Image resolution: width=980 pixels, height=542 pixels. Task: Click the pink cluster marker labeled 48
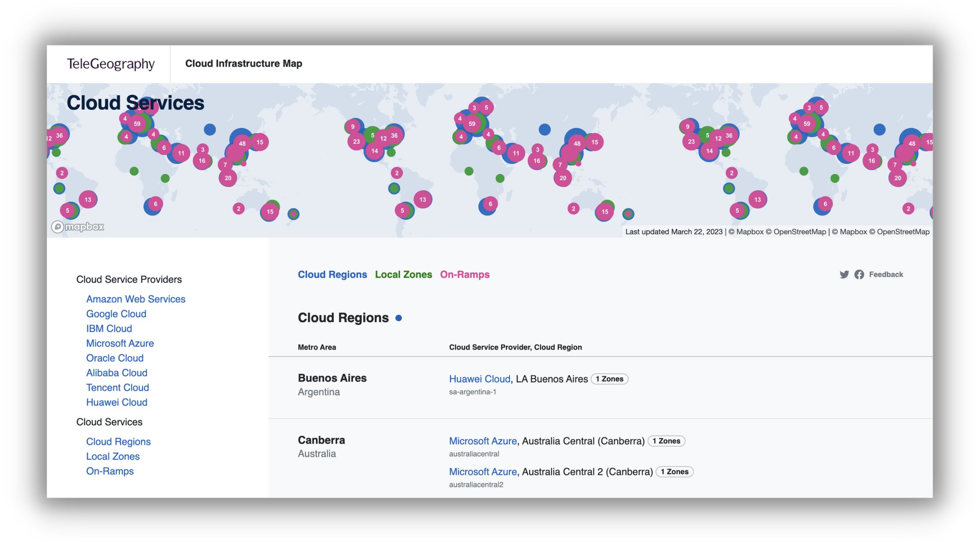[x=242, y=144]
